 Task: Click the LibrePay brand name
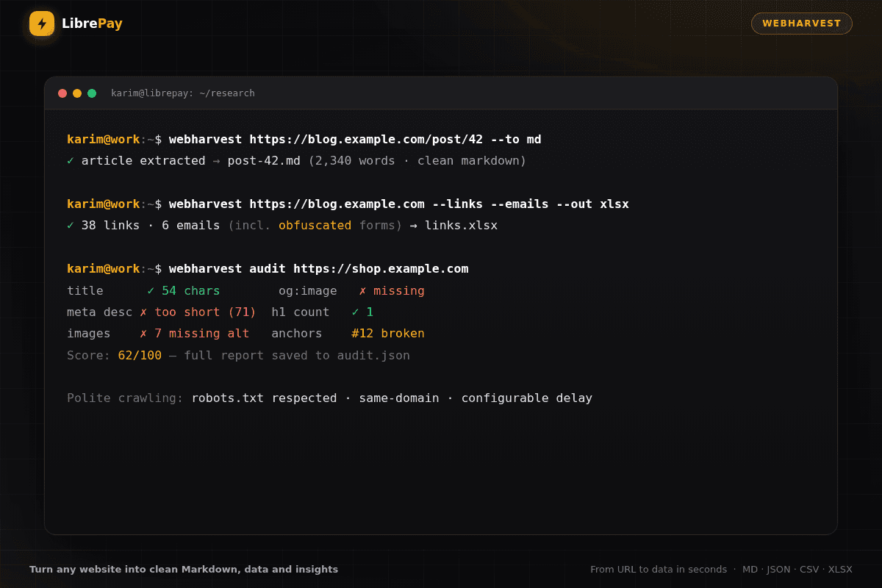92,24
